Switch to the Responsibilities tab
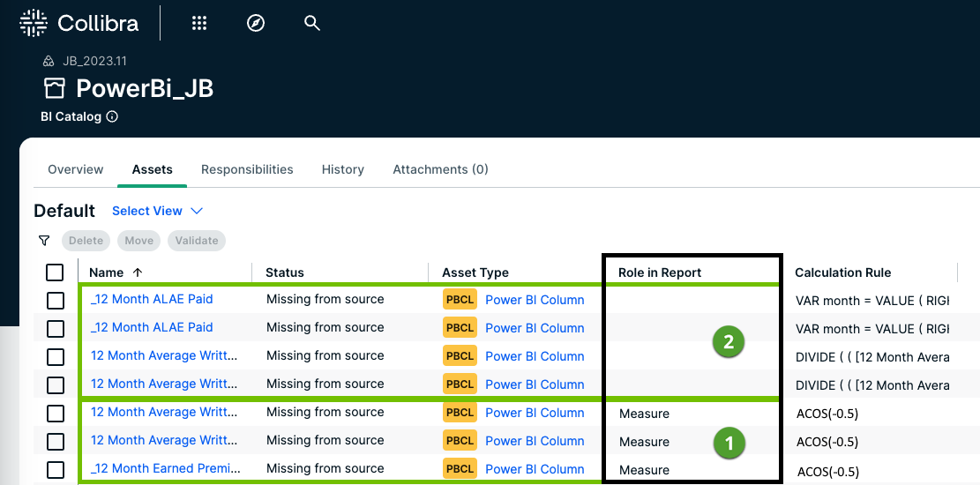Viewport: 980px width, 485px height. pyautogui.click(x=247, y=169)
